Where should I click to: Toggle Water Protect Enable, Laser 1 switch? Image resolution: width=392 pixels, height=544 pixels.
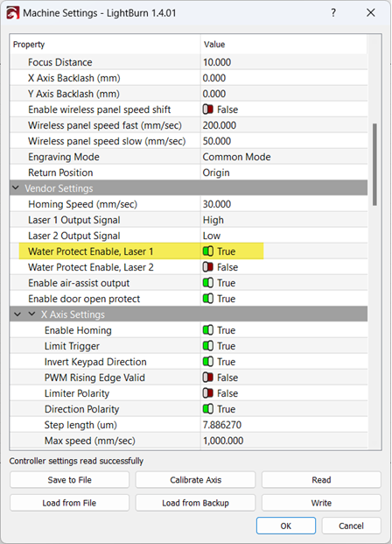coord(208,251)
